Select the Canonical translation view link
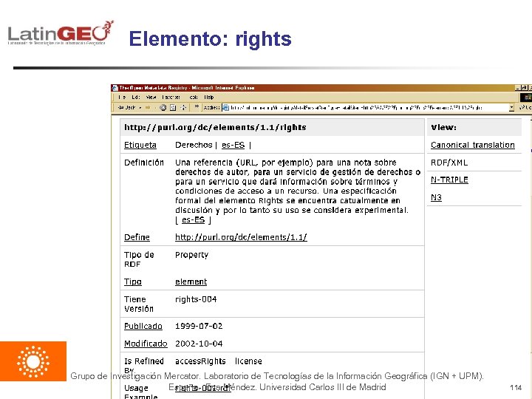 [473, 145]
